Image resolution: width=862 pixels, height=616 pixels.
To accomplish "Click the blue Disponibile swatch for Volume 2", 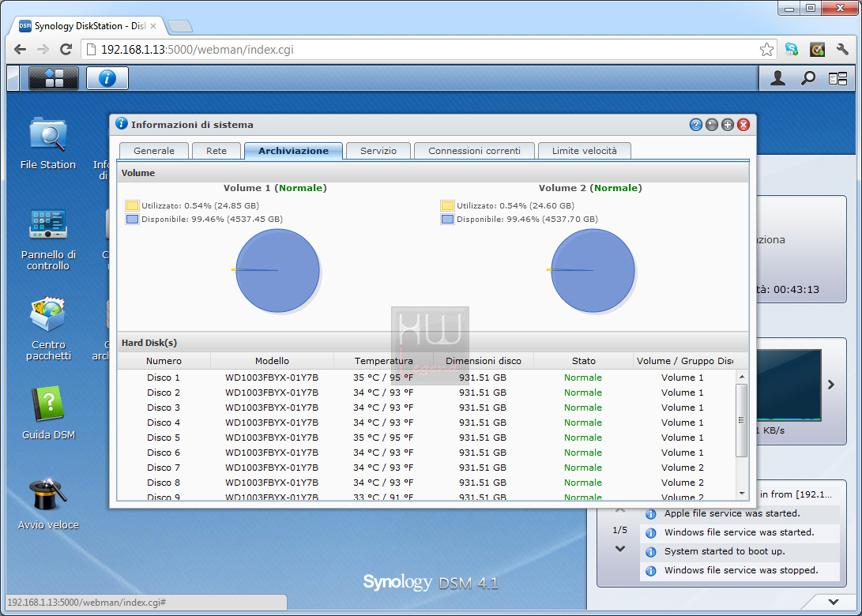I will click(447, 220).
